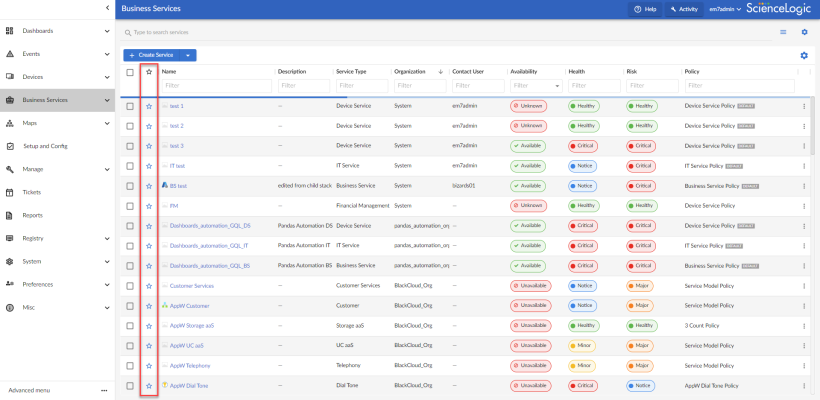
Task: Click the Registry icon
Action: pyautogui.click(x=9, y=238)
